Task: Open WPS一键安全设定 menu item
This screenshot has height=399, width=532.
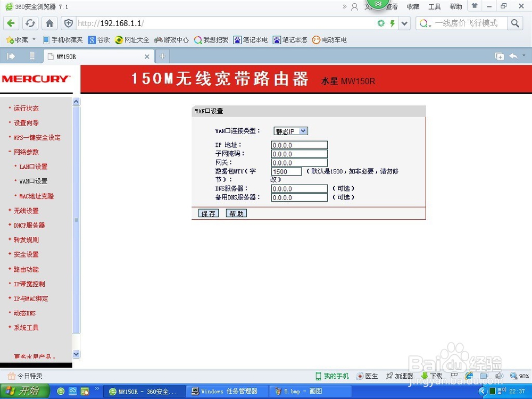Action: [x=37, y=137]
